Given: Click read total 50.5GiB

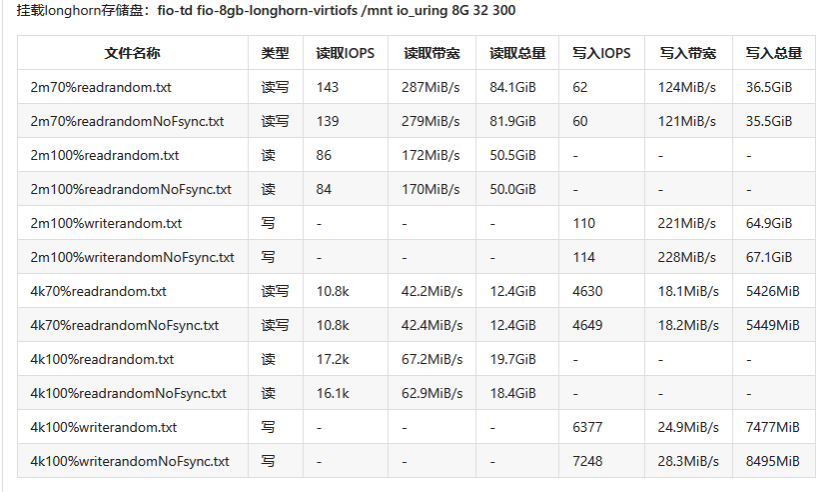Looking at the screenshot, I should 512,155.
